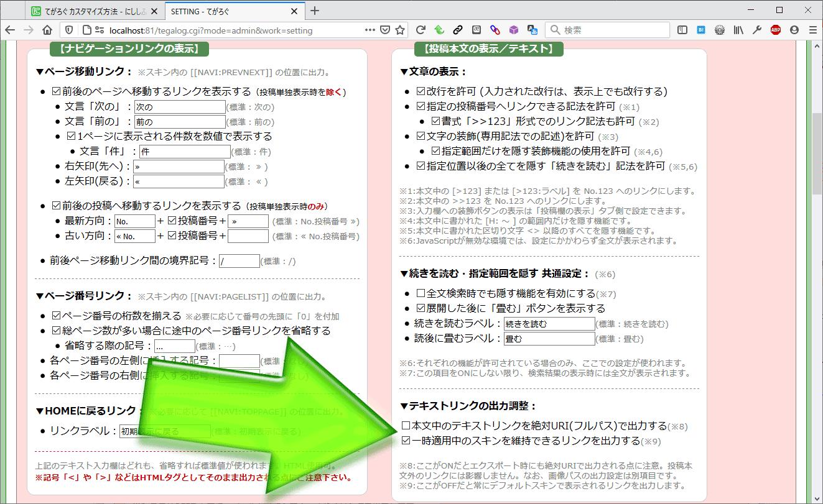
Task: Toggle the browser sidebar icon
Action: (x=682, y=30)
